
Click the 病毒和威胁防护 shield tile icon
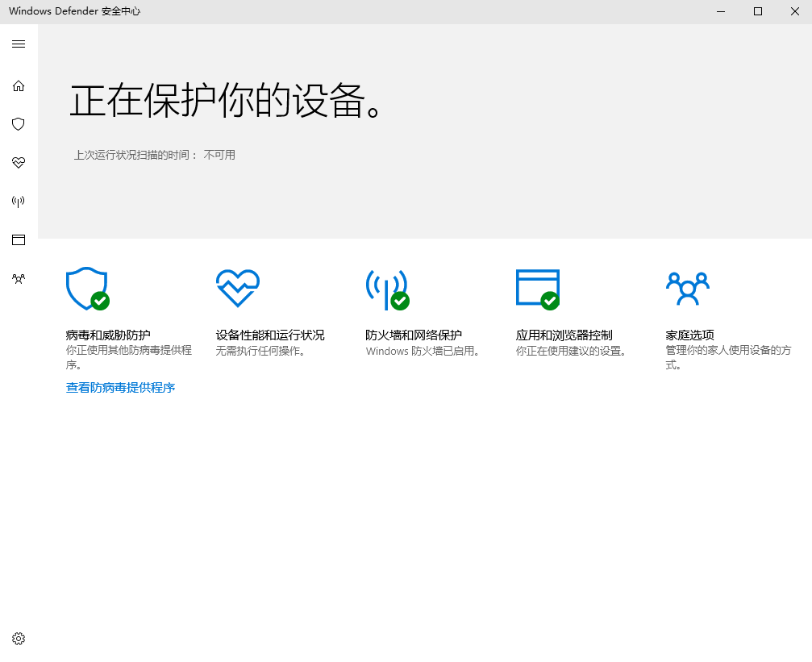point(86,289)
